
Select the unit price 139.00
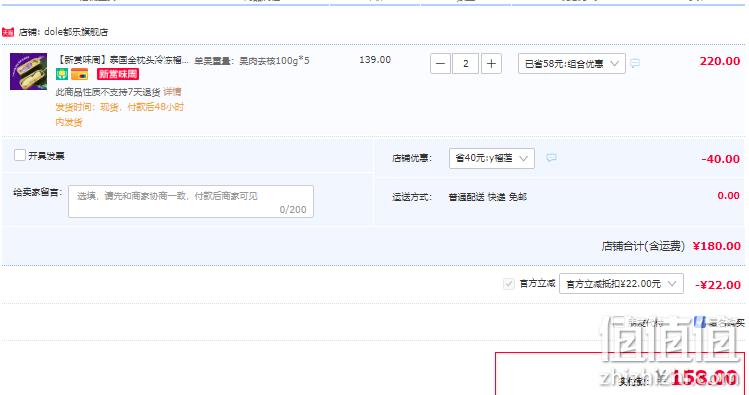(375, 60)
